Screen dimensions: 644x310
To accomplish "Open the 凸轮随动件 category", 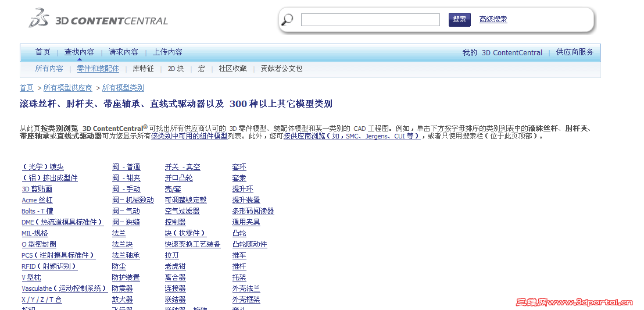I will tap(250, 244).
